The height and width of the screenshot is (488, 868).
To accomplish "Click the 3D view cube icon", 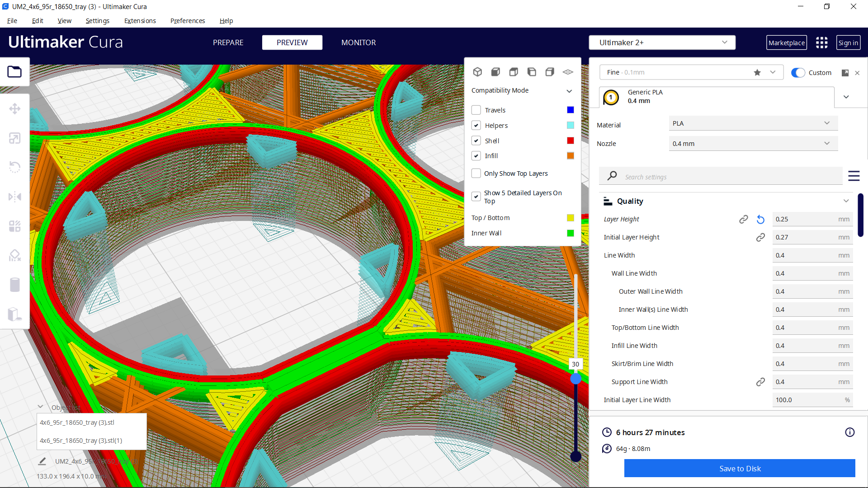I will tap(477, 72).
